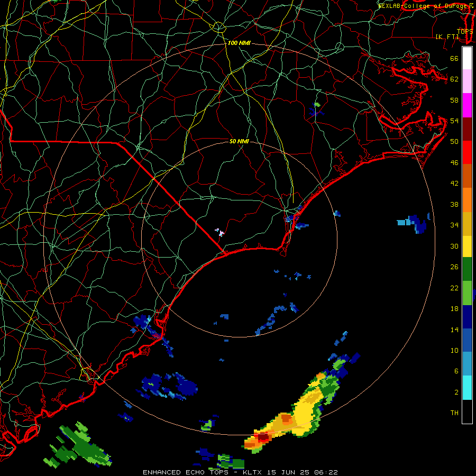Click the gold 38 kft legend swatch
The width and height of the screenshot is (476, 476).
[x=467, y=224]
